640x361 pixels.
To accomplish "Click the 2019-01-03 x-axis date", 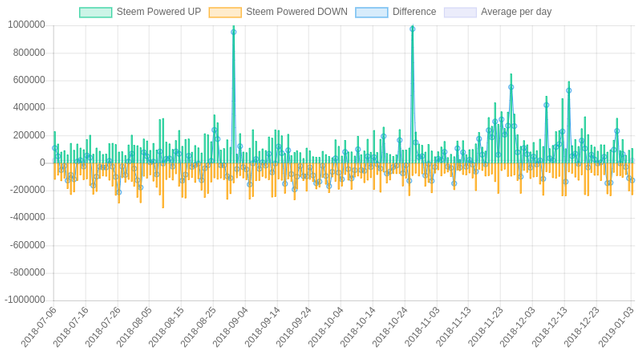I will click(616, 327).
